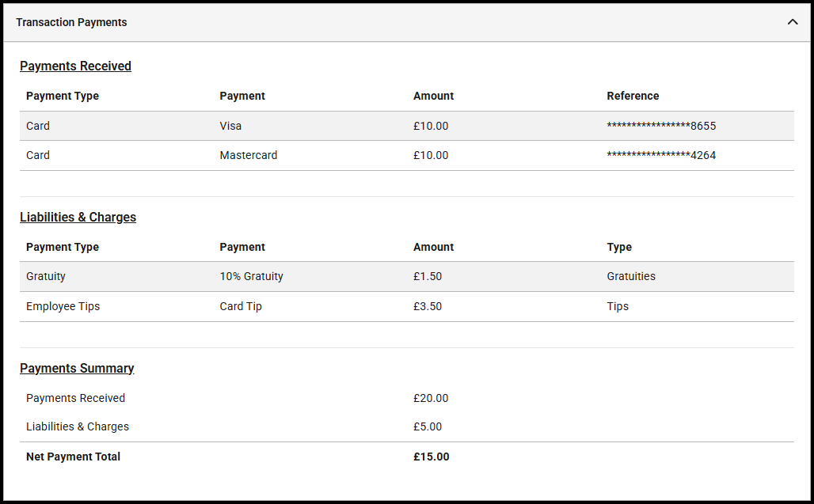814x504 pixels.
Task: Click the Liabilities & Charges £5.00 summary amount
Action: [428, 426]
